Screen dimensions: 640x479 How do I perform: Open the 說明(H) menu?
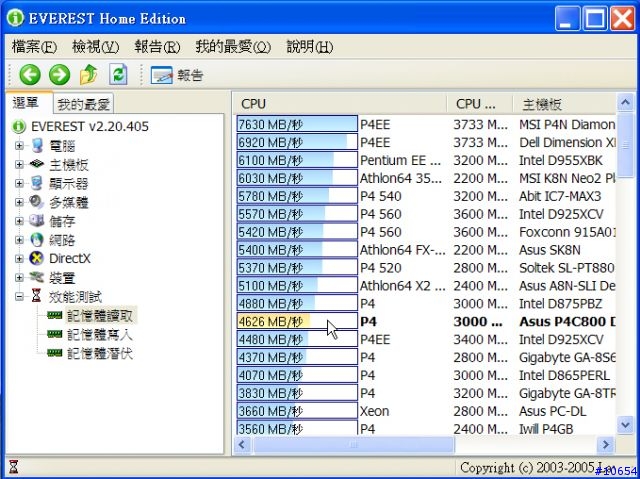310,47
